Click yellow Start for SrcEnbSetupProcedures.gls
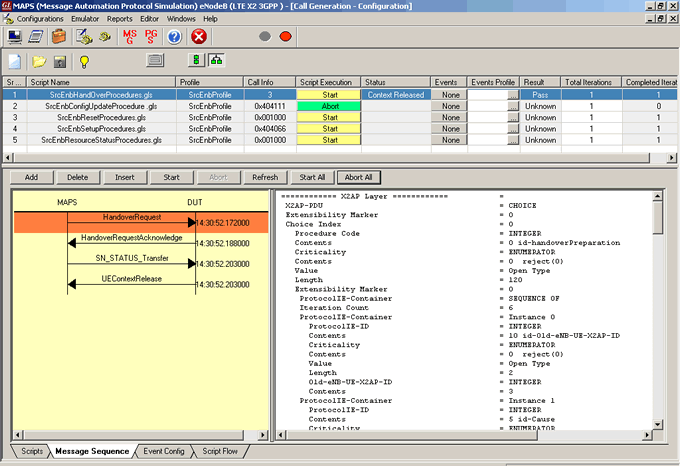The width and height of the screenshot is (680, 466). click(329, 129)
